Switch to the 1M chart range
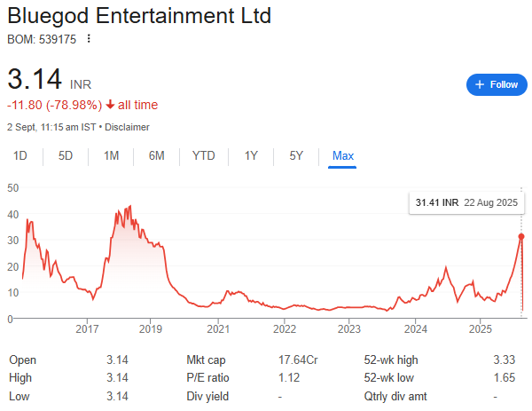Screen dimensions: 532x411 pyautogui.click(x=111, y=156)
